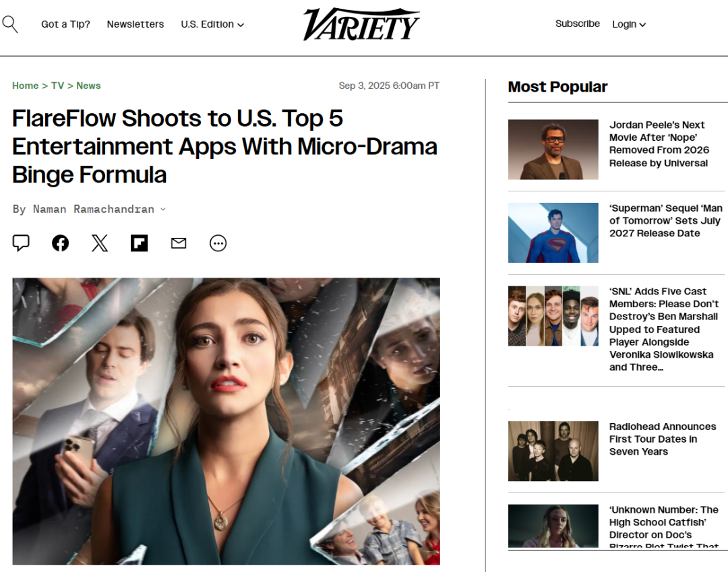728x572 pixels.
Task: Click Unknown Number documentary thumbnail
Action: coord(553,526)
